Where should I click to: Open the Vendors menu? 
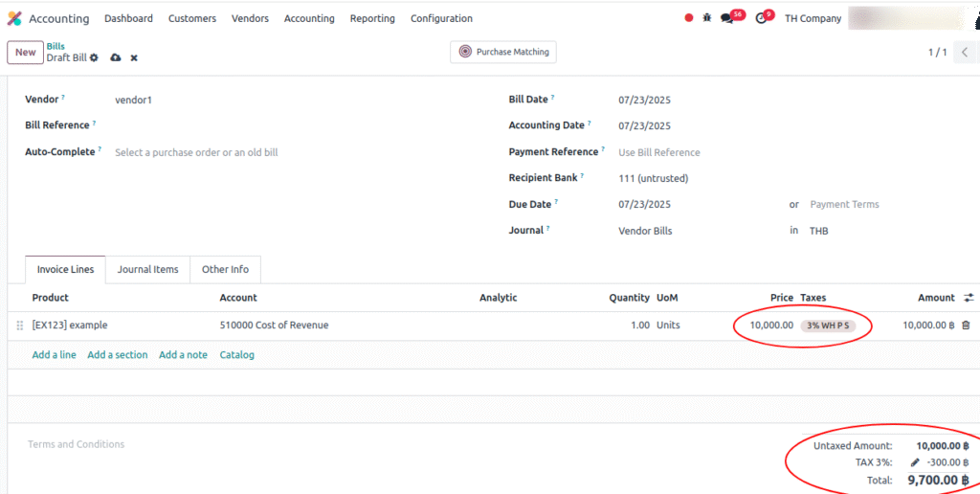pos(250,19)
